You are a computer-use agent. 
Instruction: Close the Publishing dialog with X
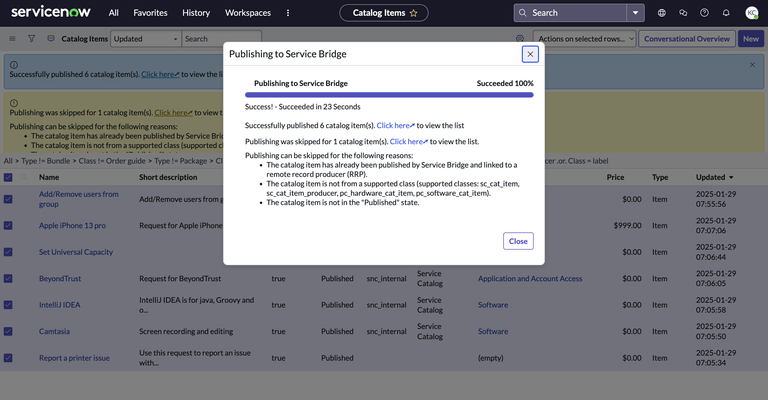[530, 54]
